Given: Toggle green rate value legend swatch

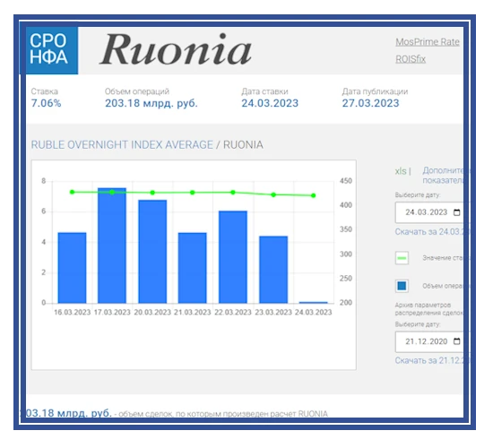Looking at the screenshot, I should (x=402, y=258).
